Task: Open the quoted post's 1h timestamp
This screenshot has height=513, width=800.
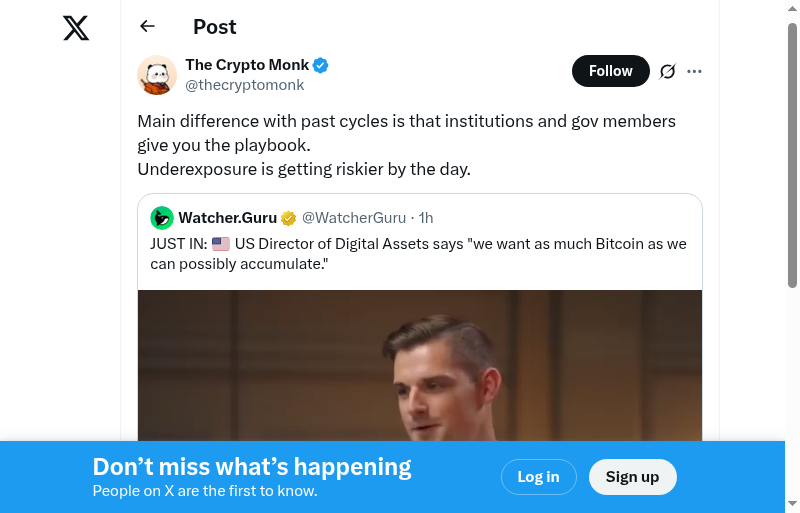Action: pyautogui.click(x=426, y=218)
